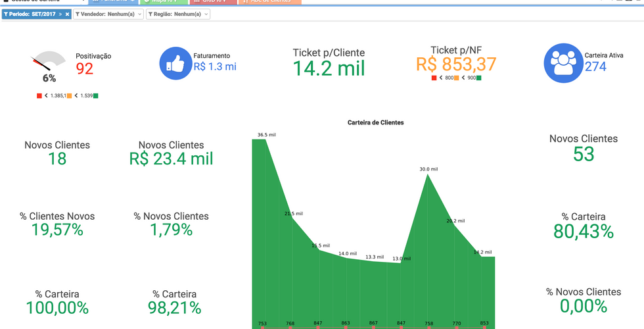Switch to the GRID RFV tab
This screenshot has width=644, height=329.
pyautogui.click(x=214, y=1)
